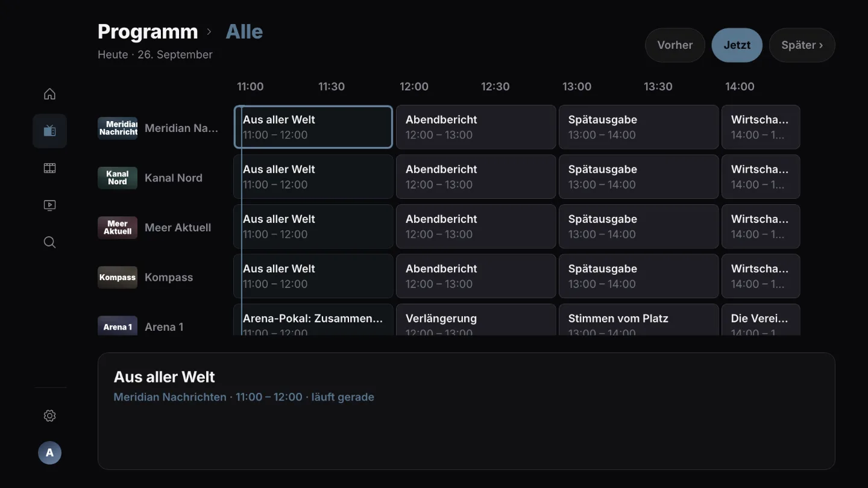Select Spätausgabe on Kompass row
The height and width of the screenshot is (488, 868).
click(x=638, y=276)
